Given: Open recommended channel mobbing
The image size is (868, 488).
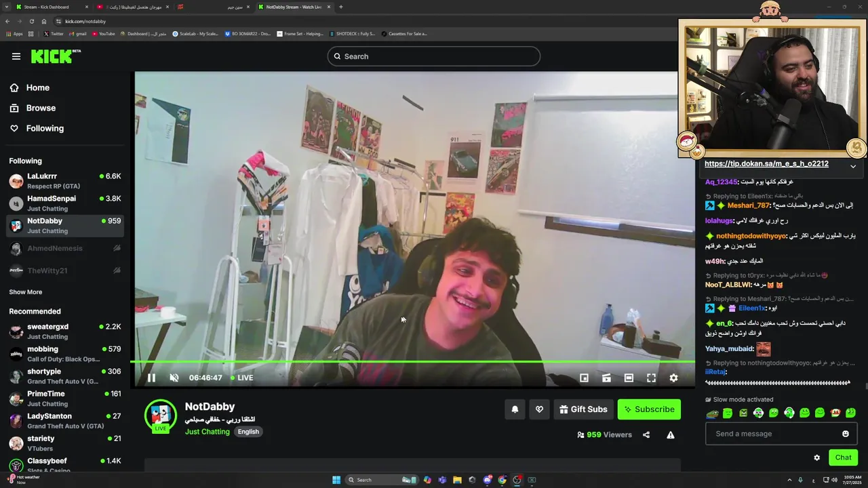Looking at the screenshot, I should click(65, 354).
